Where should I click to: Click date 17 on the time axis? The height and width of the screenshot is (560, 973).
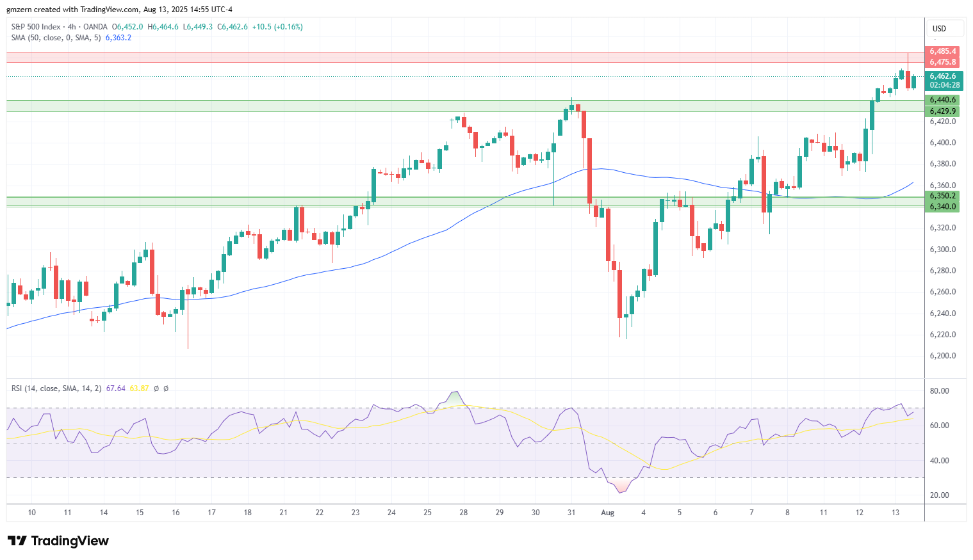[x=211, y=513]
